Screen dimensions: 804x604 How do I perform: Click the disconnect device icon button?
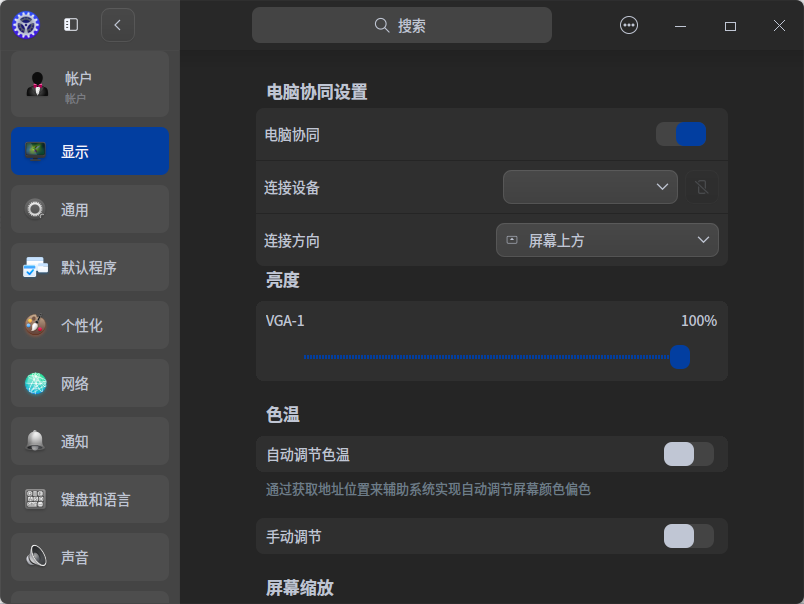pyautogui.click(x=702, y=187)
